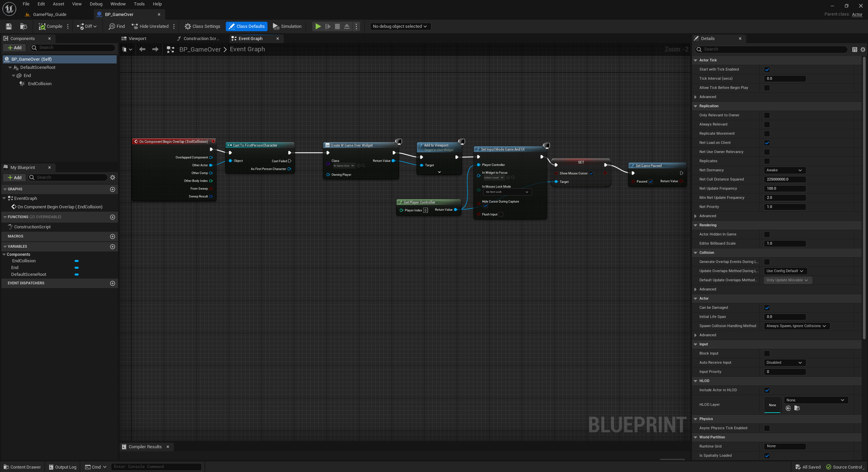868x472 pixels.
Task: Navigate back with graph arrow
Action: click(x=142, y=49)
